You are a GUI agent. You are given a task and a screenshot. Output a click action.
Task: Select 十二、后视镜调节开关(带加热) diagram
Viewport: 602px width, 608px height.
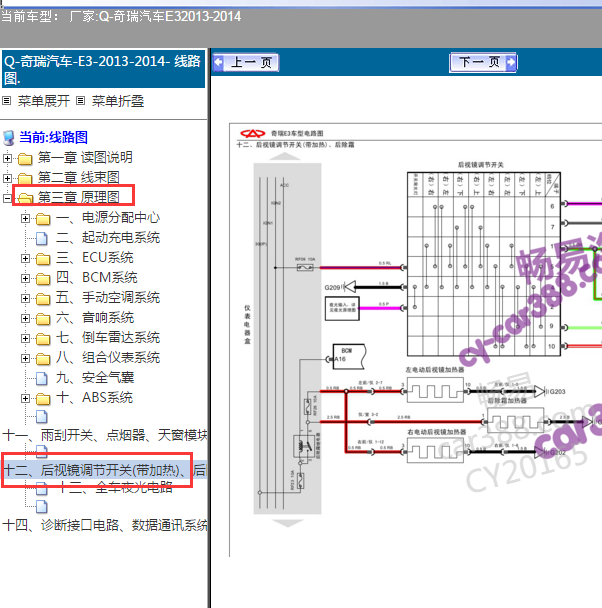point(105,471)
